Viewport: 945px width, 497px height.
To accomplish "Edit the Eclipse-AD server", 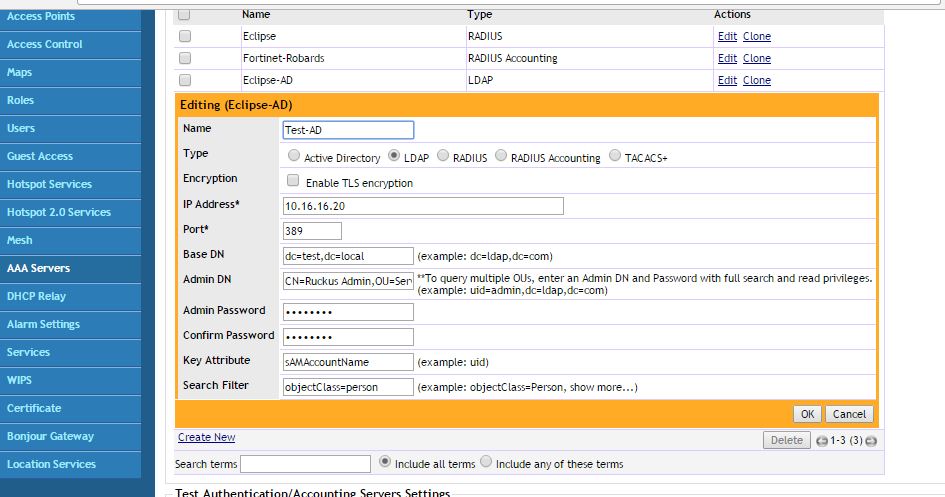I will [x=727, y=80].
